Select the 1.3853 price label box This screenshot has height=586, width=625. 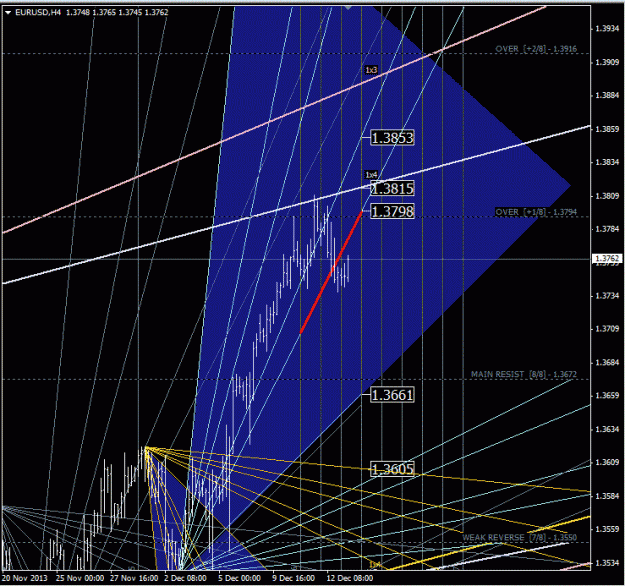392,138
